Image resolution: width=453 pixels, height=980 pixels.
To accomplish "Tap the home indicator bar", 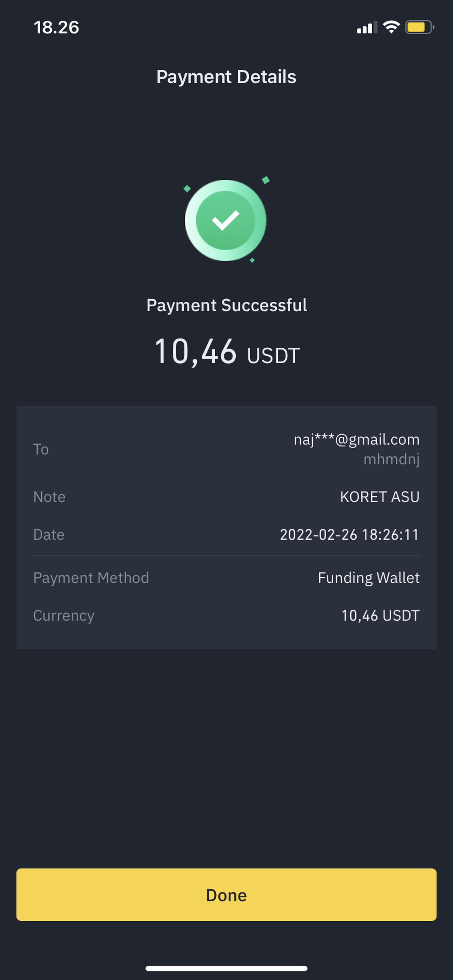I will [x=226, y=968].
